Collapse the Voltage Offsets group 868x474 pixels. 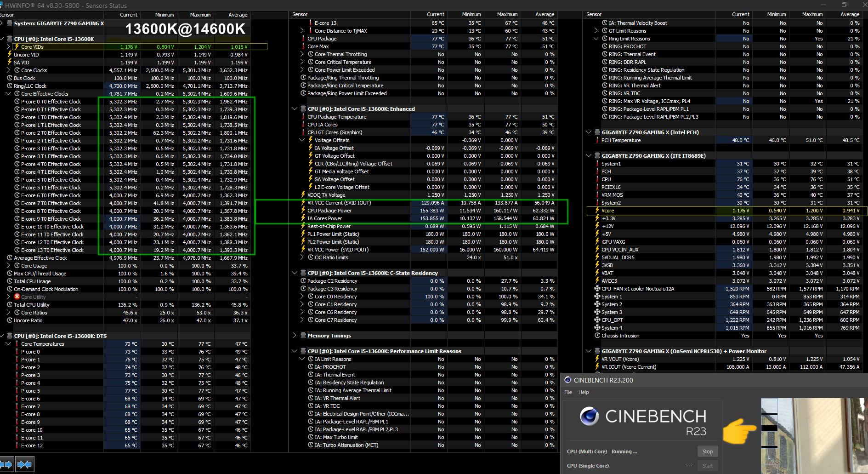(x=302, y=140)
